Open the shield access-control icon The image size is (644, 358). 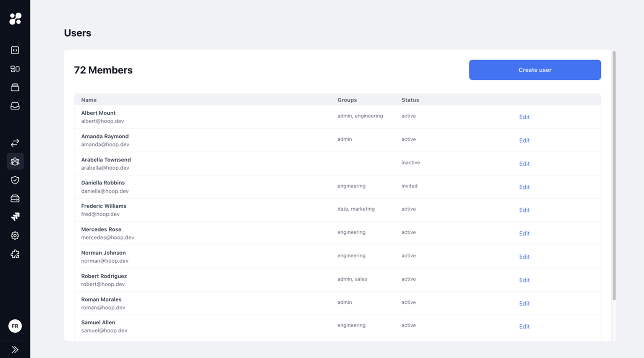pyautogui.click(x=15, y=180)
